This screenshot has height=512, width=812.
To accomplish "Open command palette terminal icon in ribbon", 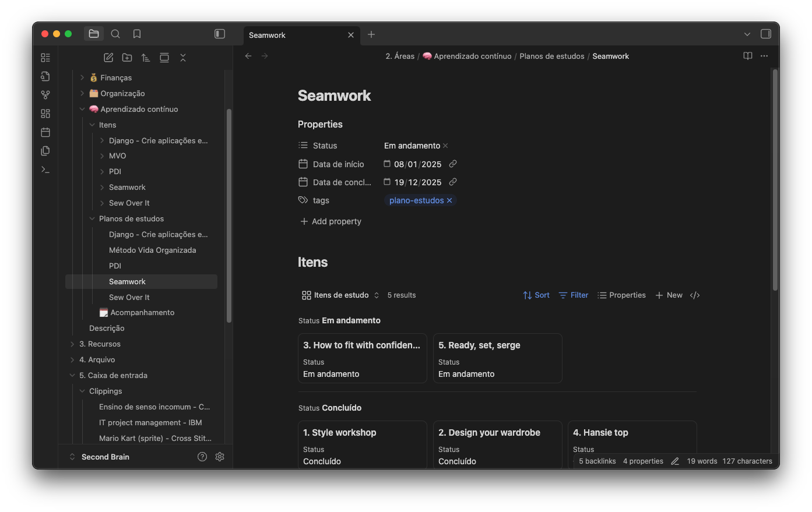I will pyautogui.click(x=45, y=170).
